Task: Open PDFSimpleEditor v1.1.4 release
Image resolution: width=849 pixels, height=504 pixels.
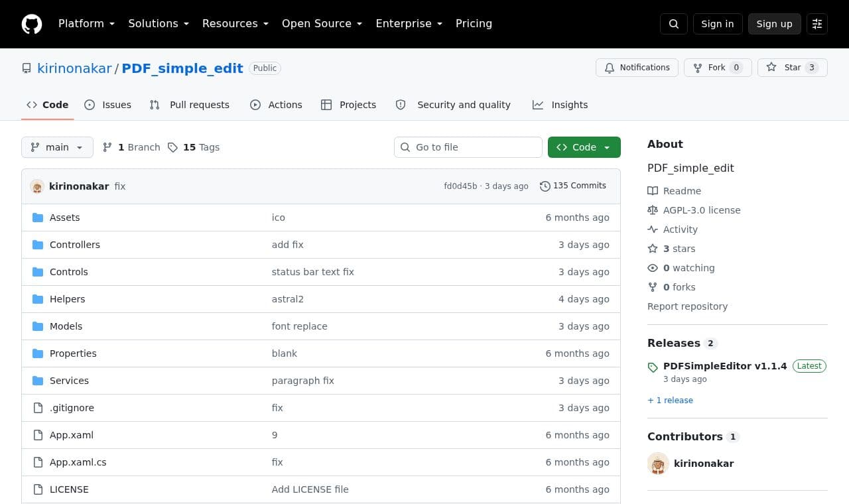Action: 725,366
